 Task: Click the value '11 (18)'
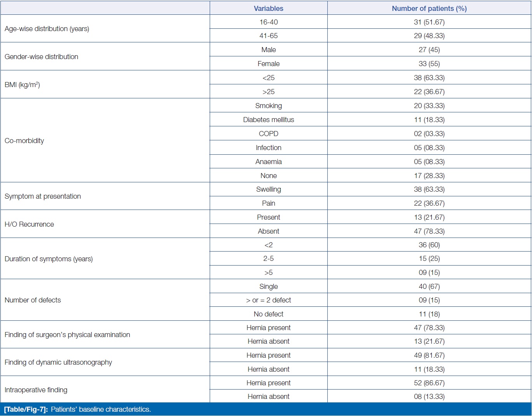coord(429,314)
